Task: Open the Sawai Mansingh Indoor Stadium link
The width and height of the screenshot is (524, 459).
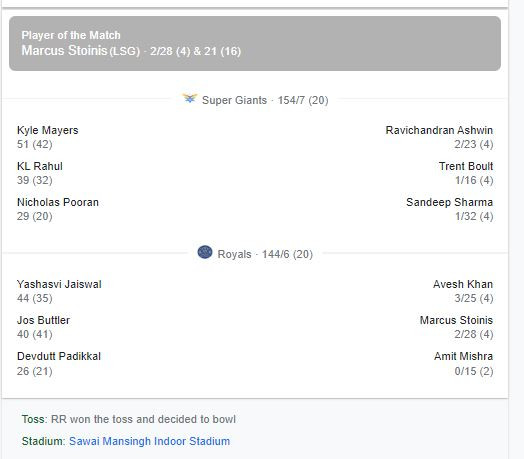Action: (149, 441)
